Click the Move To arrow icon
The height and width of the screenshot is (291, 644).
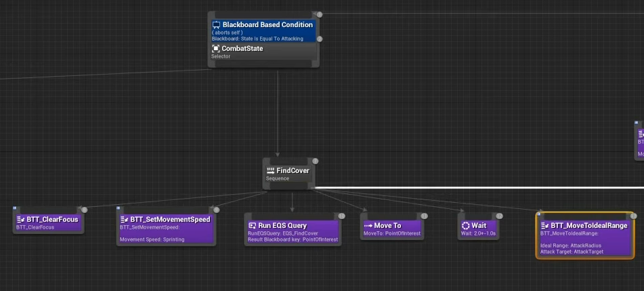[x=368, y=225]
